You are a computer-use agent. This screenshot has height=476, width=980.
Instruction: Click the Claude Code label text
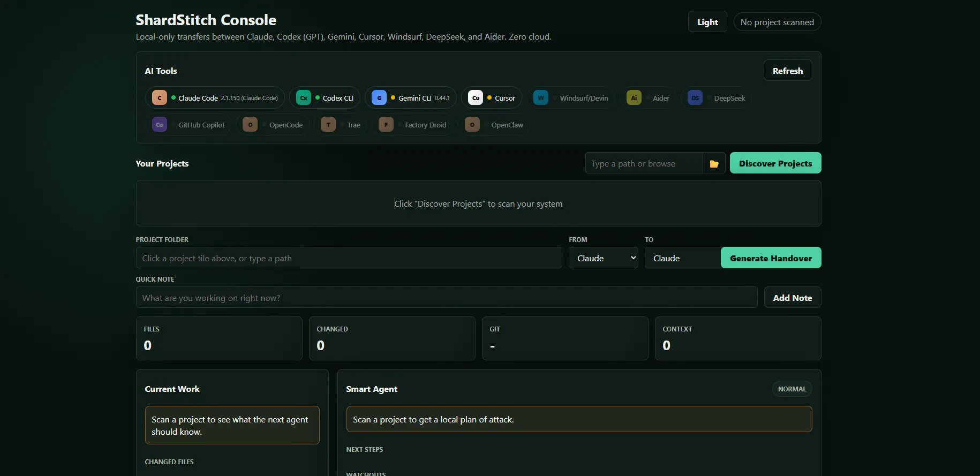click(x=198, y=98)
